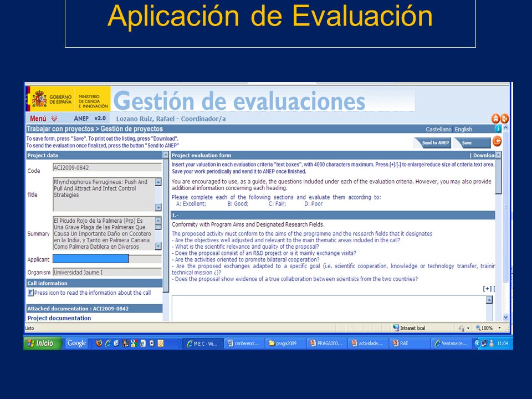
Task: Click the call information document icon
Action: coord(30,293)
